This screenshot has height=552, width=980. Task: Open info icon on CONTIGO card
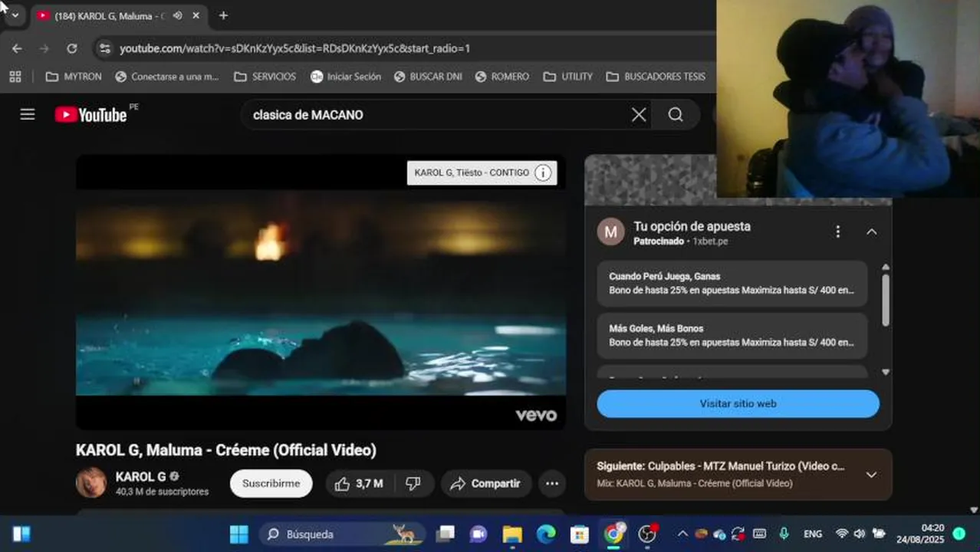(543, 172)
